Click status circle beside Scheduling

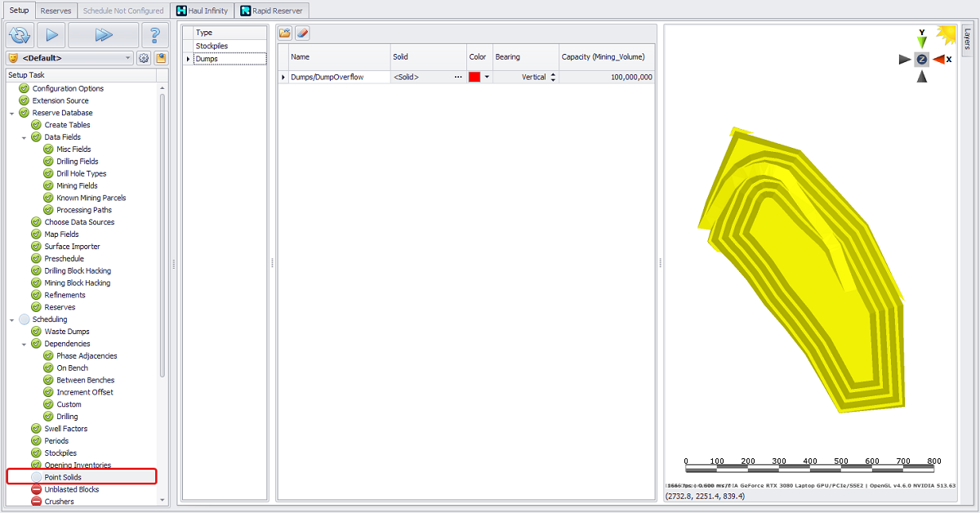tap(24, 319)
